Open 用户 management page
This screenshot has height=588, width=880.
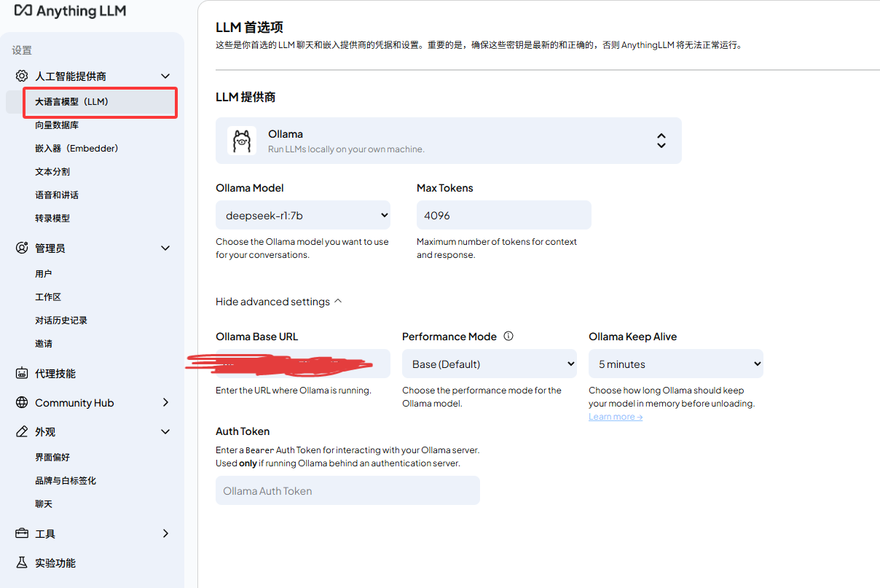(44, 274)
